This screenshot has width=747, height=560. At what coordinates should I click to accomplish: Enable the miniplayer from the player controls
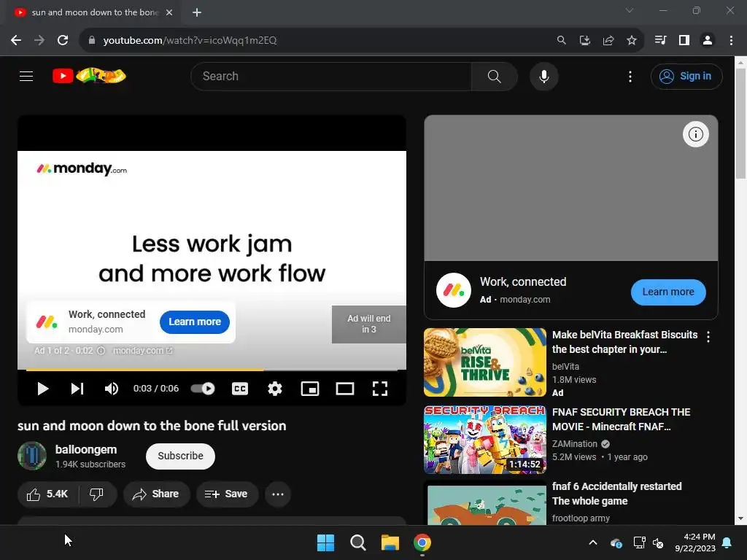point(309,389)
